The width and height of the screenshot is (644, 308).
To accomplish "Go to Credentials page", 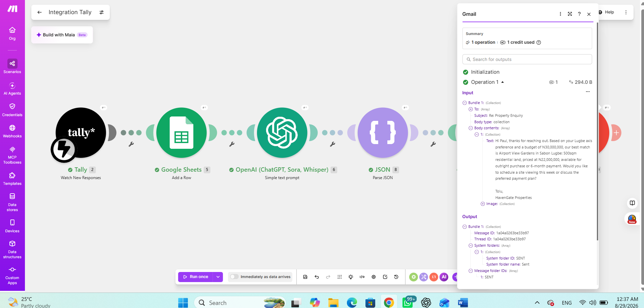I will pos(12,110).
